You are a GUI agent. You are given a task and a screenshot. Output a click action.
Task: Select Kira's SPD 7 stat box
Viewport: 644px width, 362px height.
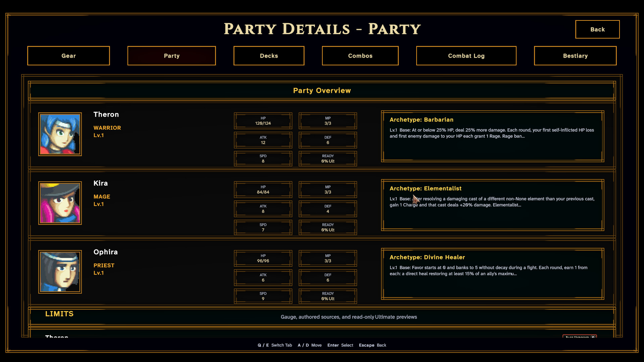(263, 227)
